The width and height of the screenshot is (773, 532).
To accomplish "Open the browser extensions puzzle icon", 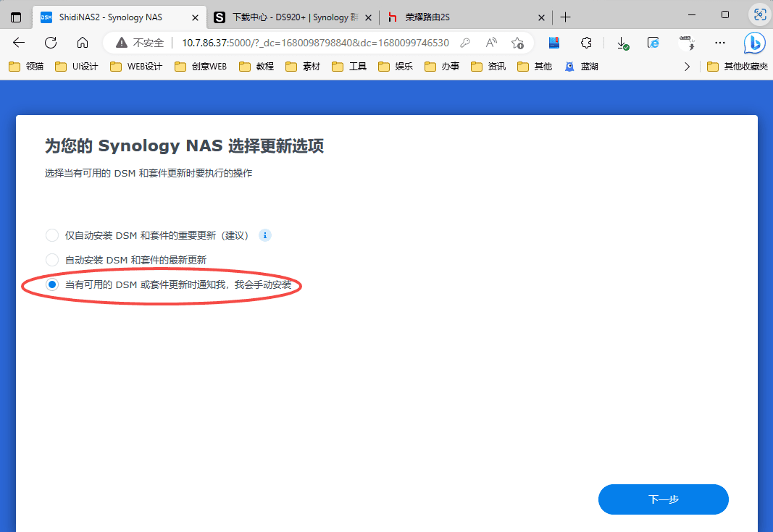I will (x=588, y=43).
